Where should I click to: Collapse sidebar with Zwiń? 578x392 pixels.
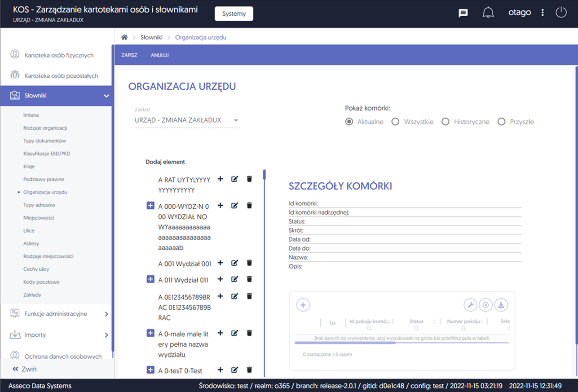point(24,369)
